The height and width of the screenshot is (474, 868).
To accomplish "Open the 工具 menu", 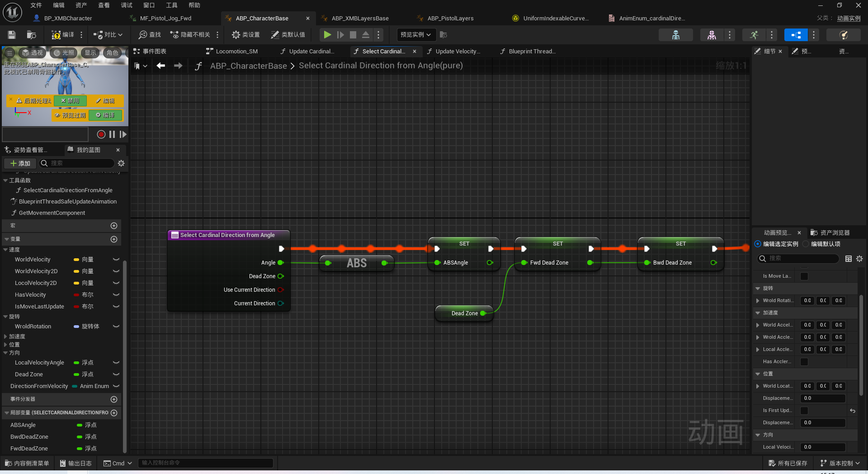I will 172,5.
